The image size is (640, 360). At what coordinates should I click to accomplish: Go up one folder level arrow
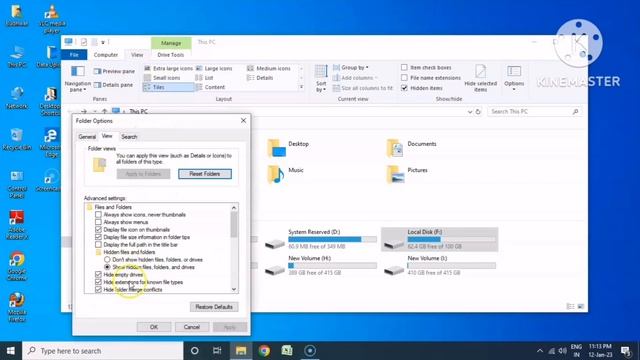104,111
